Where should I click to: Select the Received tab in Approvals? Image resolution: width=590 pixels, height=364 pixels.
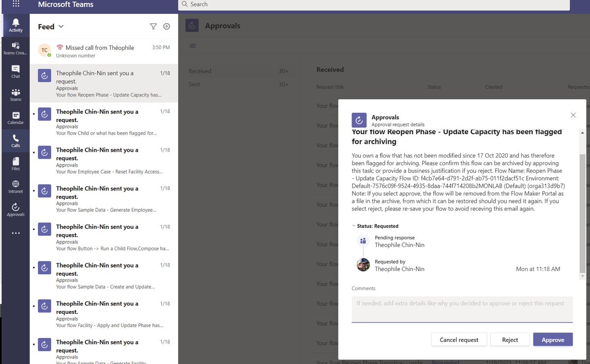[238, 71]
